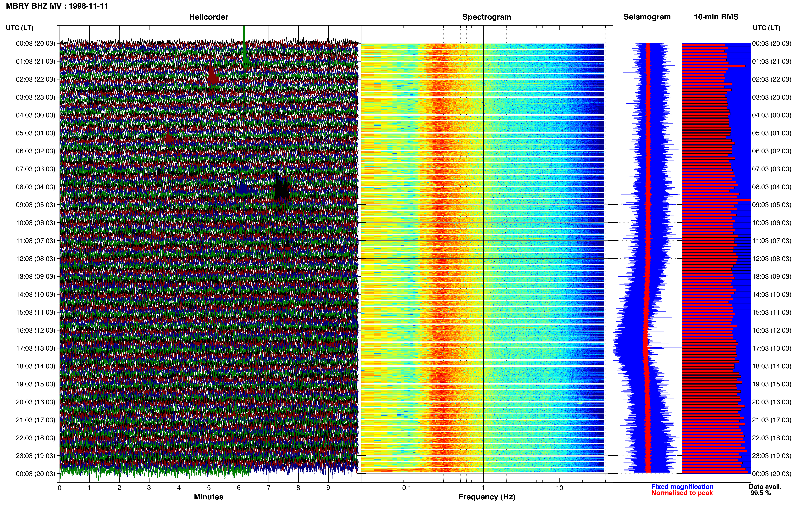Click the left-axis time label 09:03 (05:03)
Viewport: 812px width, 508px height.
(35, 205)
